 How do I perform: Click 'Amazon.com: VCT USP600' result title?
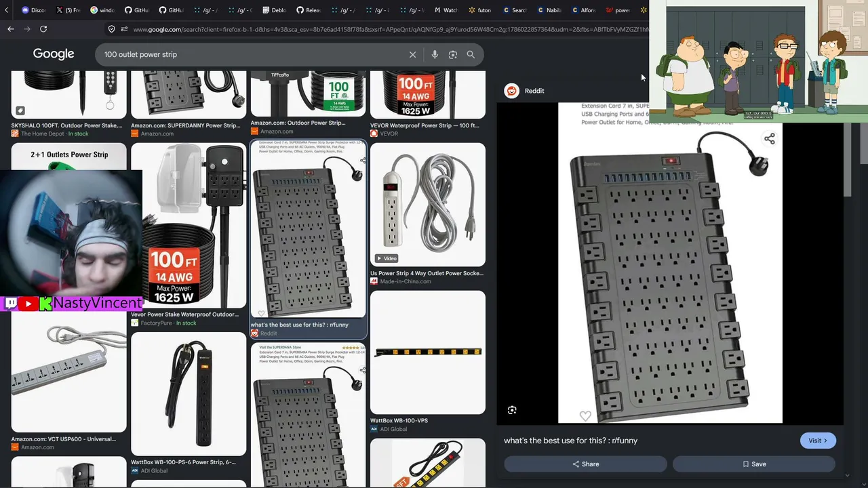[x=63, y=439]
